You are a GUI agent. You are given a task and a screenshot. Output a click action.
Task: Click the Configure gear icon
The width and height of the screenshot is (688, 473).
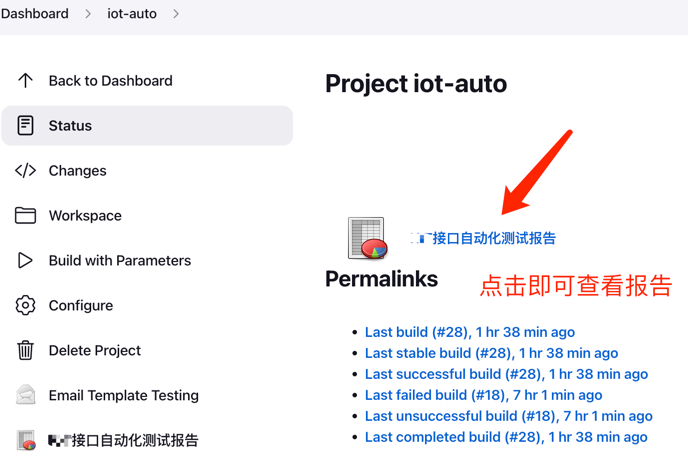[x=26, y=305]
